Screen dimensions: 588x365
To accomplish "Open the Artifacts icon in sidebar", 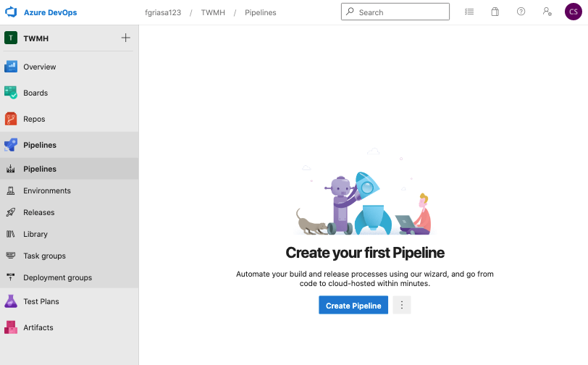I will coord(11,327).
